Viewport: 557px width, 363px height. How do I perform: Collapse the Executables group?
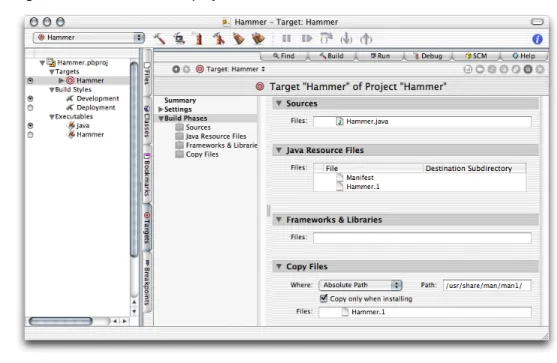[52, 117]
